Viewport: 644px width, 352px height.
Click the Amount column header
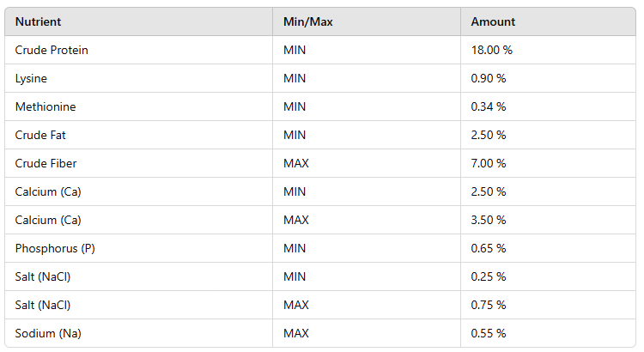click(x=493, y=21)
